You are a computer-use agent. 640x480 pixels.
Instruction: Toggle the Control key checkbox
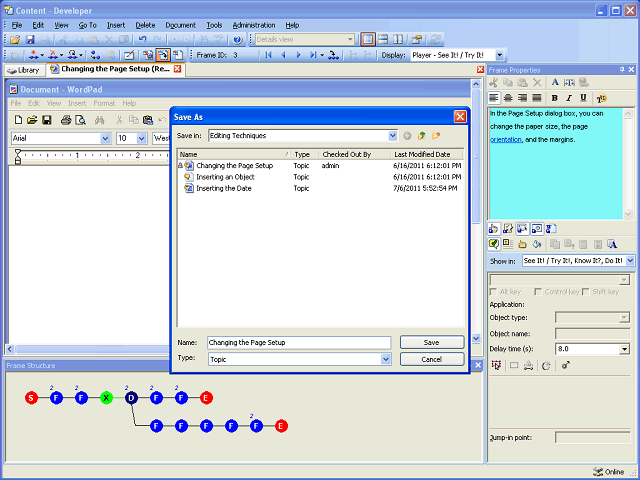point(538,292)
